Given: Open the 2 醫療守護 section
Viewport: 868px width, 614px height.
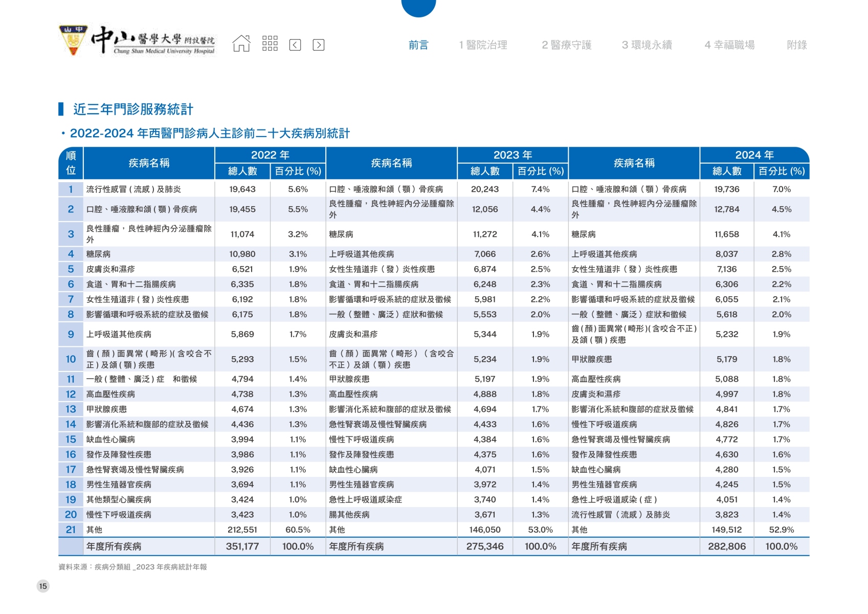Looking at the screenshot, I should 566,45.
